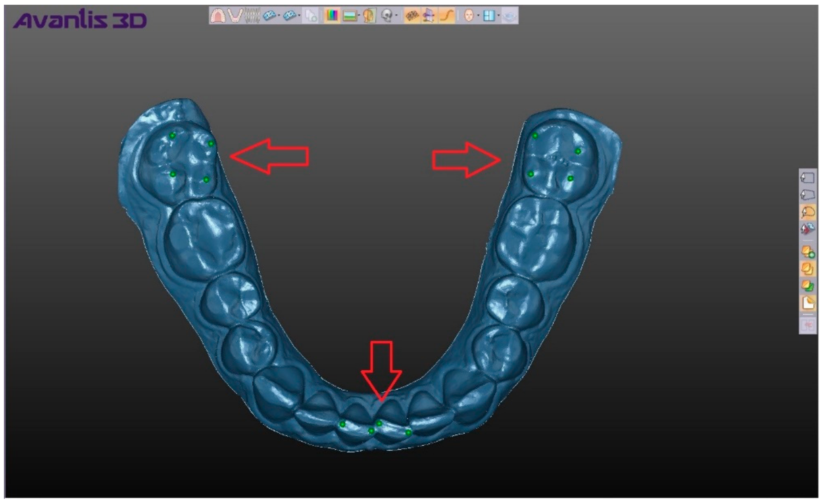The image size is (823, 504).
Task: Open the skull icon dropdown arrow
Action: point(396,15)
